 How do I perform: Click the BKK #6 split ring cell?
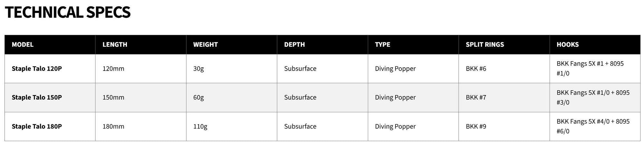(476, 69)
